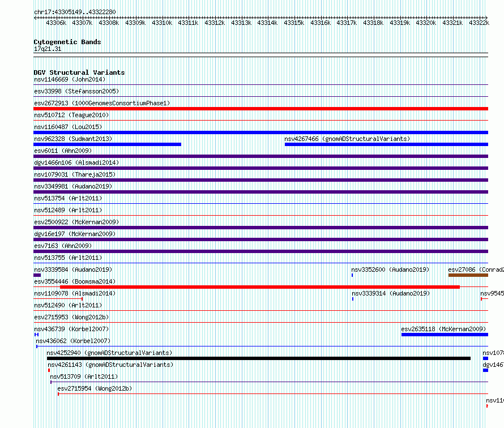Click the 43312k ruler tick label
Viewport: 504px width, 428px height.
pyautogui.click(x=215, y=23)
